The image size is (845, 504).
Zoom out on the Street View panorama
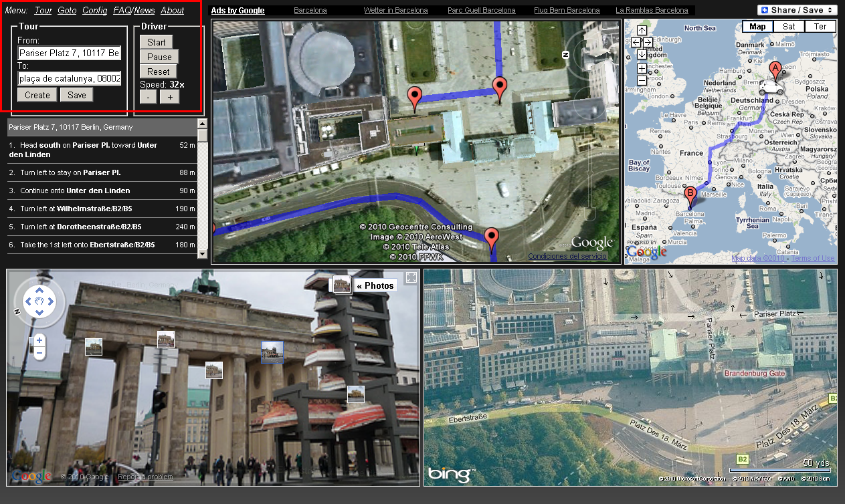pyautogui.click(x=39, y=352)
